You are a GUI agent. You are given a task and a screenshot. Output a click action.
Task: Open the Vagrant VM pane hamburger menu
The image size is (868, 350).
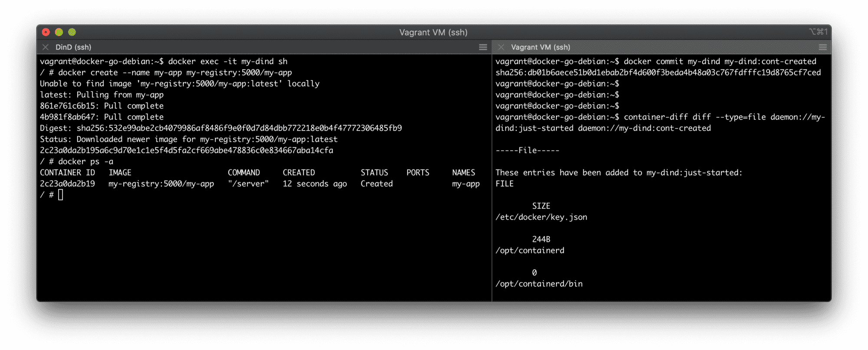click(x=823, y=47)
